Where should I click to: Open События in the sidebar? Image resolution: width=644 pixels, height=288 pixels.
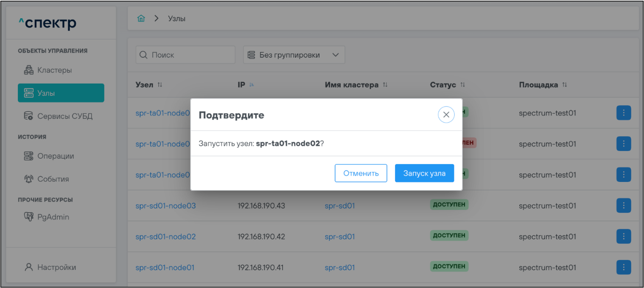pos(53,179)
